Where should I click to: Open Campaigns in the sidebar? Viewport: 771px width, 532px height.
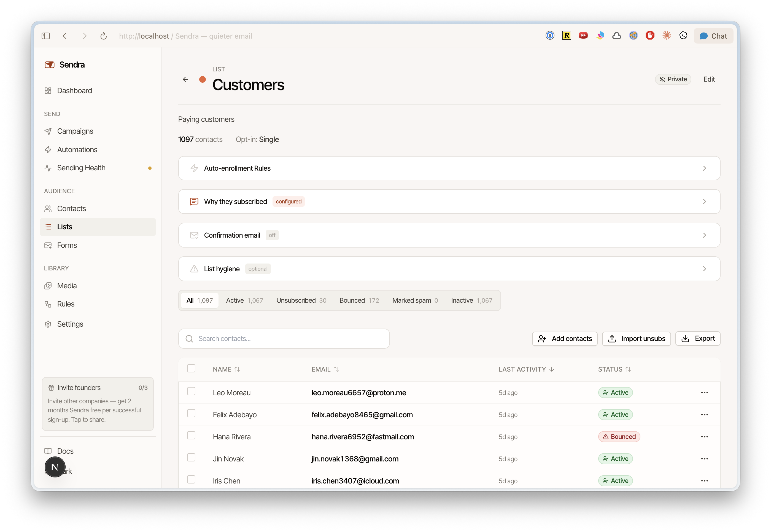[98, 131]
